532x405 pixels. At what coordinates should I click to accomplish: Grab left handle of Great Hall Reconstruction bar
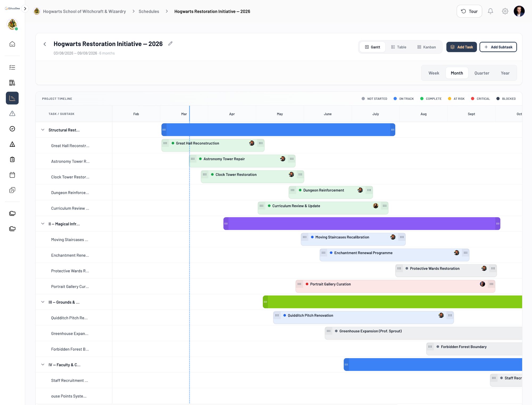pyautogui.click(x=165, y=143)
